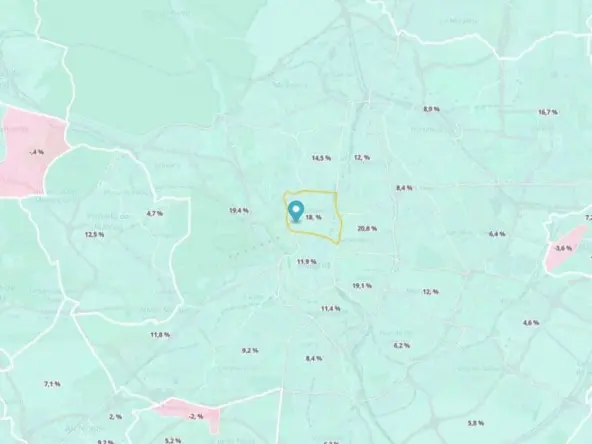
Task: Select the 9,2 % district label
Action: [x=250, y=351]
